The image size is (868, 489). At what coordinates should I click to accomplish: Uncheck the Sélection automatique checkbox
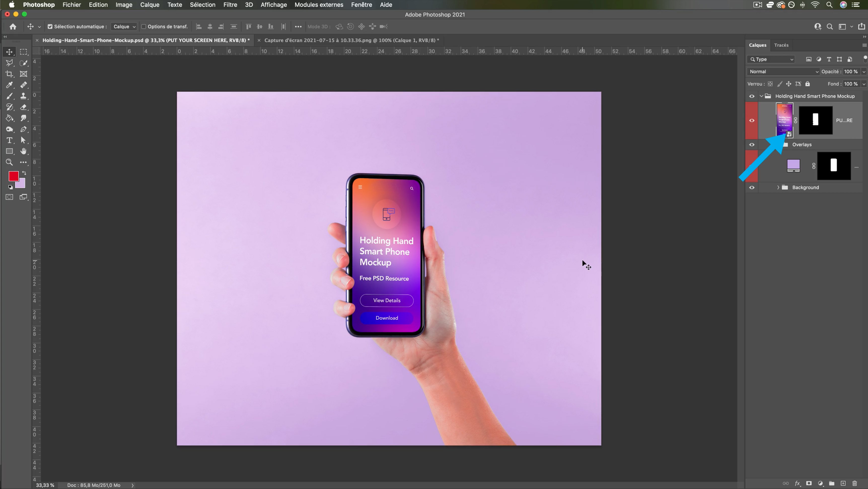[x=50, y=27]
